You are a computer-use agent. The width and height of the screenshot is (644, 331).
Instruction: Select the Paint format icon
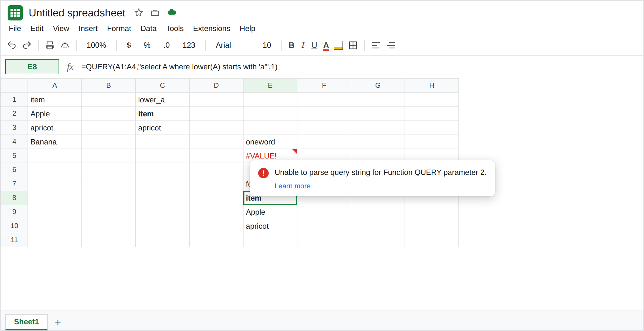pyautogui.click(x=65, y=45)
